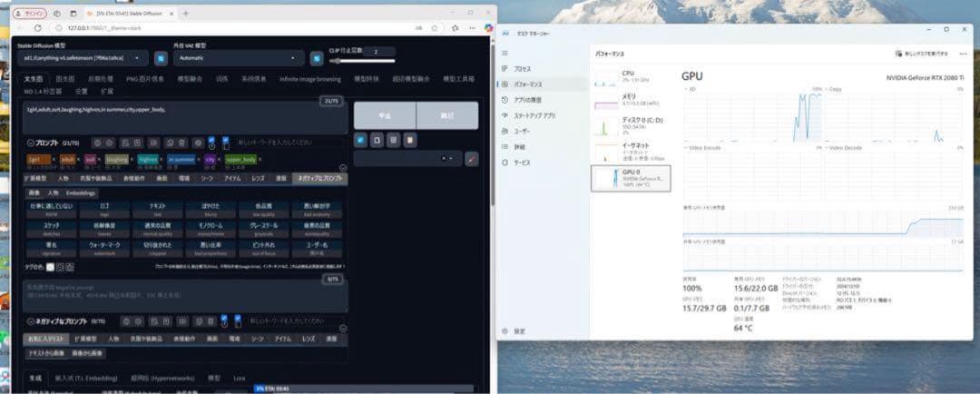Expand the circled chevron below prompt tags

click(x=343, y=168)
